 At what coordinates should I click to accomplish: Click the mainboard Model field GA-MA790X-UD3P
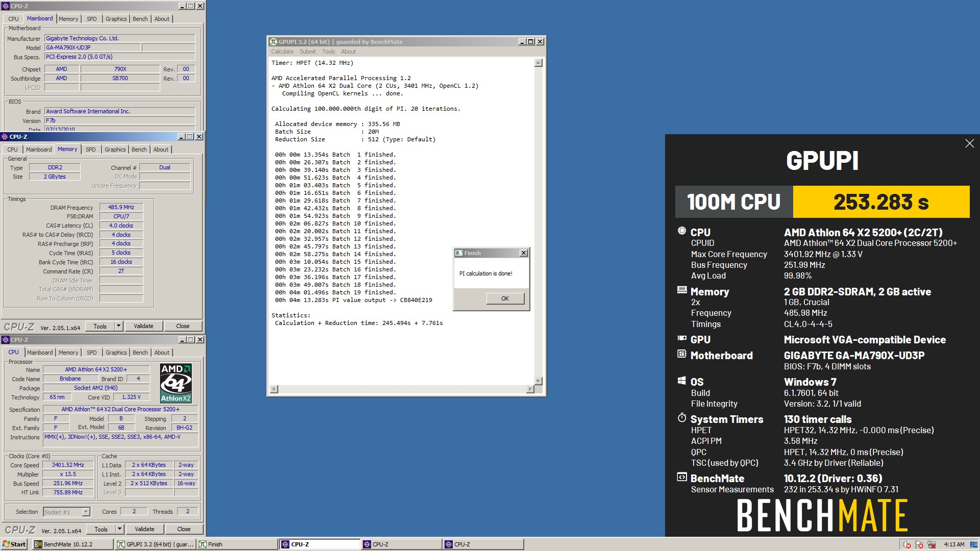point(92,47)
